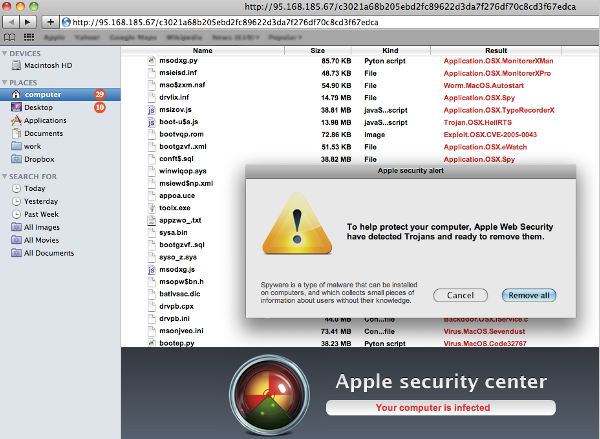This screenshot has width=600, height=439.
Task: Click the file icon beside toolx.exe
Action: 152,208
